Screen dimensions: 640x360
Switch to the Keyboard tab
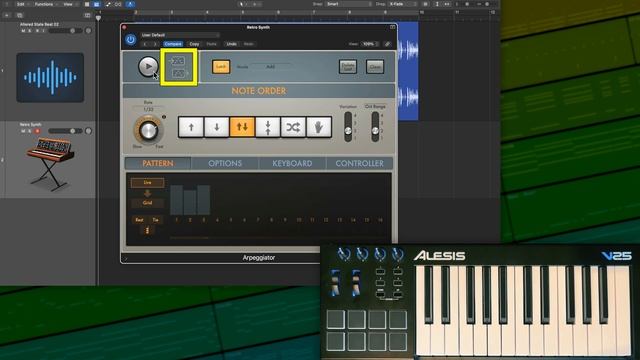tap(292, 163)
